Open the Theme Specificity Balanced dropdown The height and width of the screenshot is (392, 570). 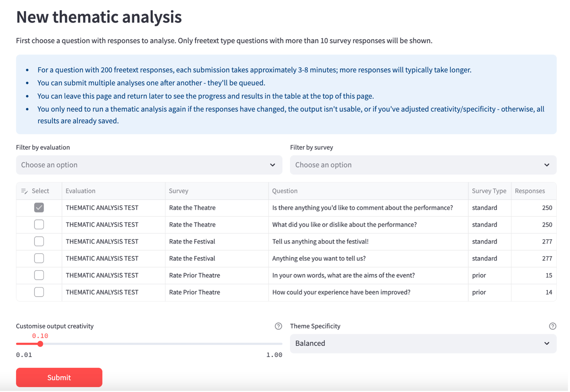423,343
